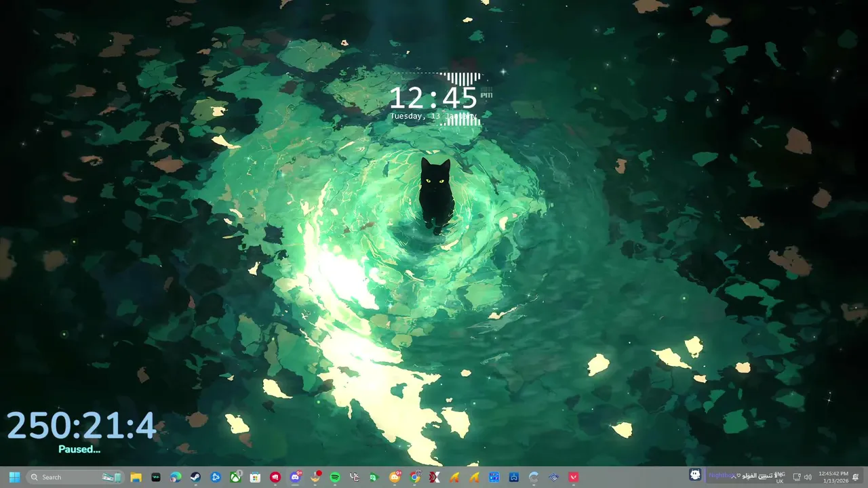Launch Google Chrome from the taskbar

pyautogui.click(x=415, y=477)
